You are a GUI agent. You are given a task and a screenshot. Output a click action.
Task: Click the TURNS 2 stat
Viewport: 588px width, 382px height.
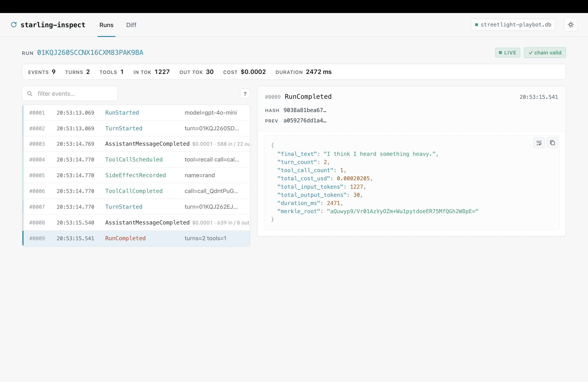[x=77, y=72]
